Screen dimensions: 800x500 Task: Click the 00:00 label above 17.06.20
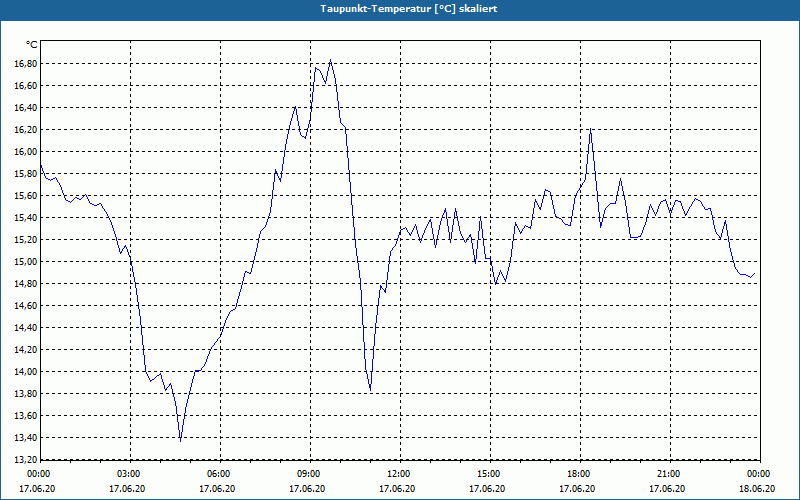coord(38,474)
